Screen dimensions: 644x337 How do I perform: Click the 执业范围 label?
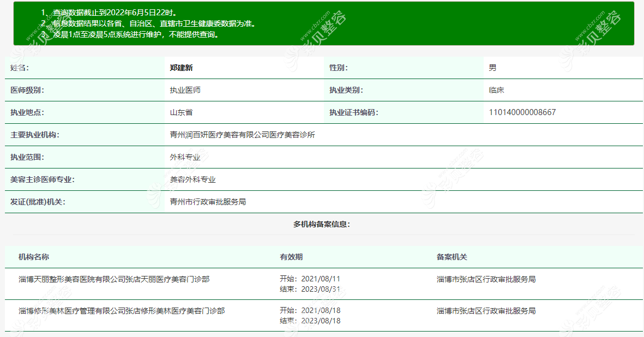coord(27,157)
